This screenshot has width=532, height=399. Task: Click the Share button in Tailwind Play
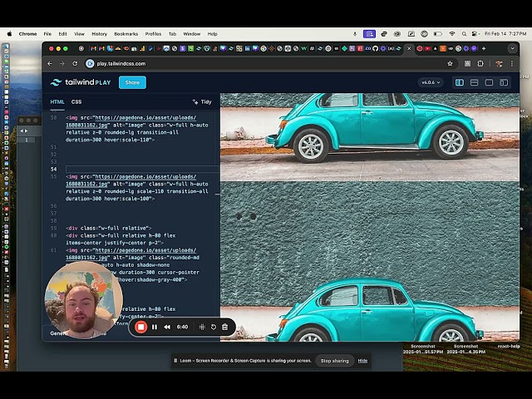[132, 82]
